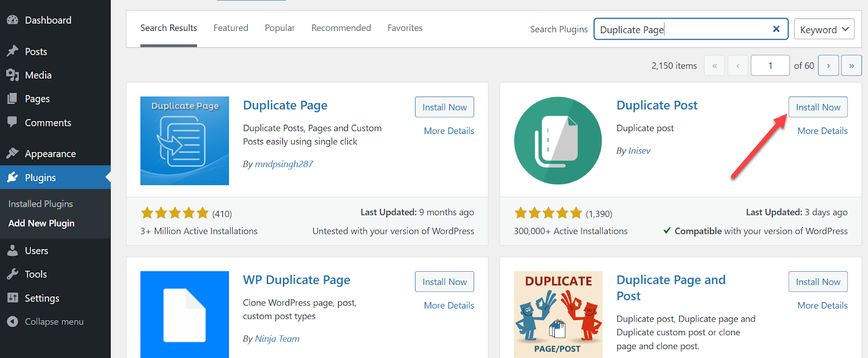868x358 pixels.
Task: Switch to Search Results tab
Action: [169, 28]
